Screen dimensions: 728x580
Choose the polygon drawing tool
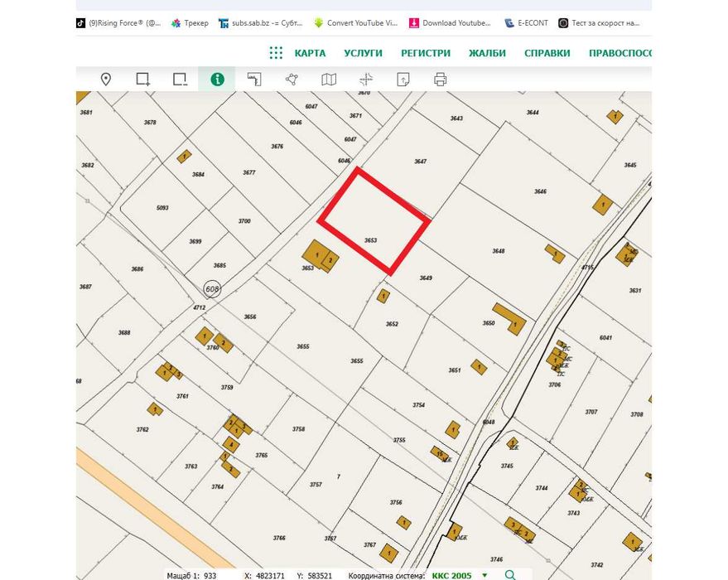coord(292,80)
